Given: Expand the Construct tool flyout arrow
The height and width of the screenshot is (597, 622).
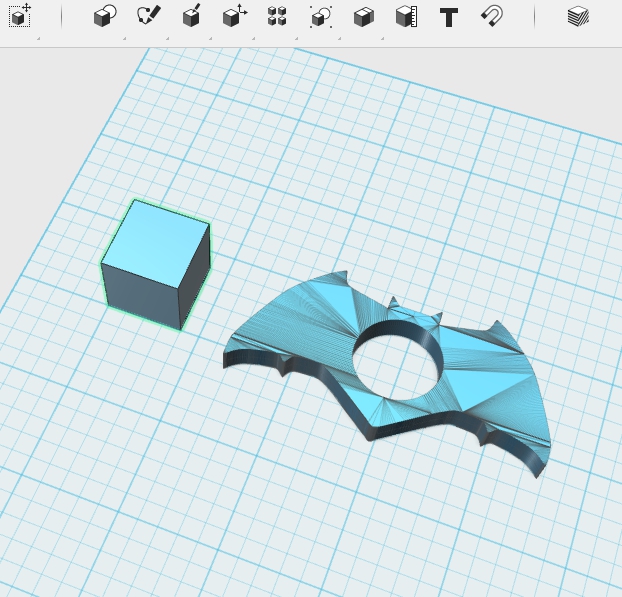Looking at the screenshot, I should 210,38.
